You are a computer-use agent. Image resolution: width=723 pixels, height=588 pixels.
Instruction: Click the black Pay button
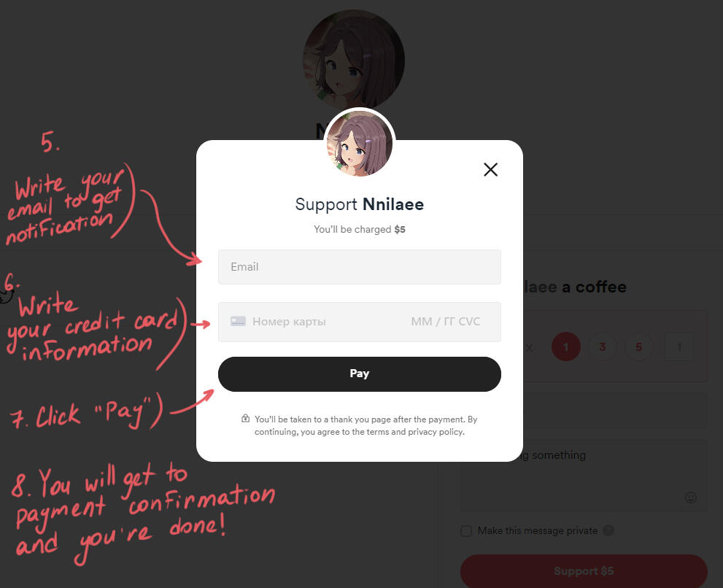(359, 374)
